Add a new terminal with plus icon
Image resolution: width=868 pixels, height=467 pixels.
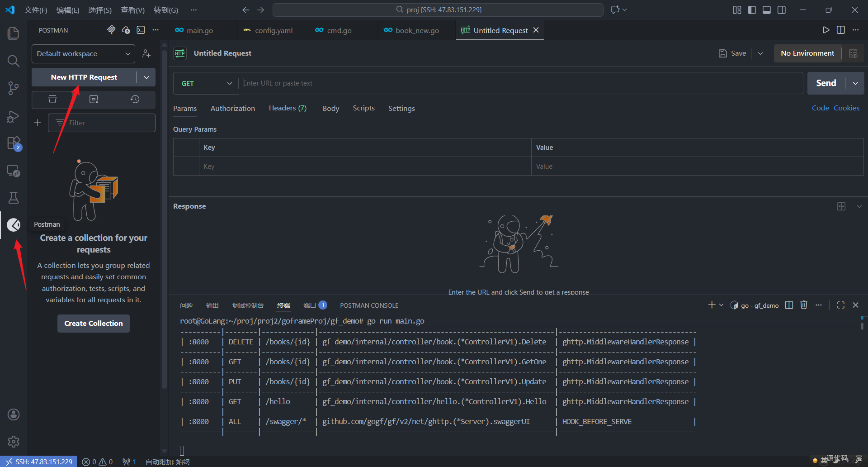click(x=712, y=305)
